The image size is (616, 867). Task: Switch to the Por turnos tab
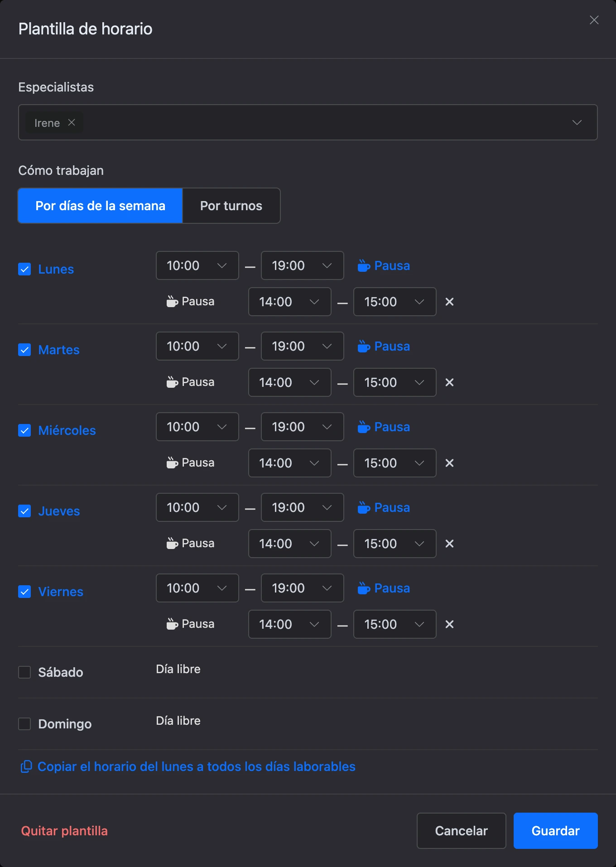pos(231,206)
